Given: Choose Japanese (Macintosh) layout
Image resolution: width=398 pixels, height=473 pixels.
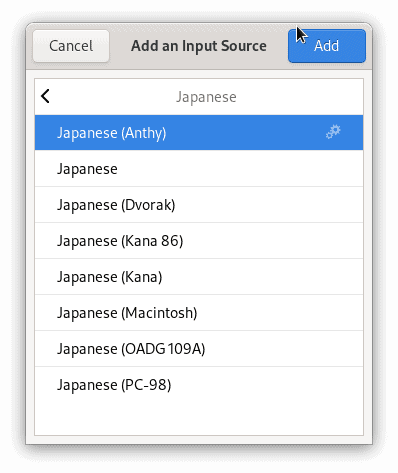Looking at the screenshot, I should pos(199,313).
